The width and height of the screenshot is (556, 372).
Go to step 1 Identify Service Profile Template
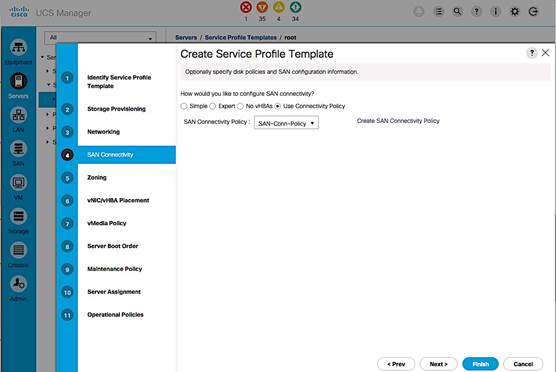pyautogui.click(x=119, y=82)
